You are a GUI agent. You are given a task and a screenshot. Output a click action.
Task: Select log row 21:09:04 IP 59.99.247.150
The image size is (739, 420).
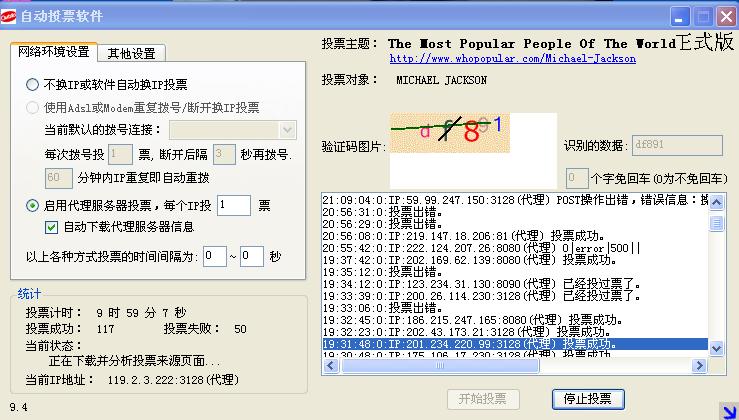pyautogui.click(x=515, y=200)
